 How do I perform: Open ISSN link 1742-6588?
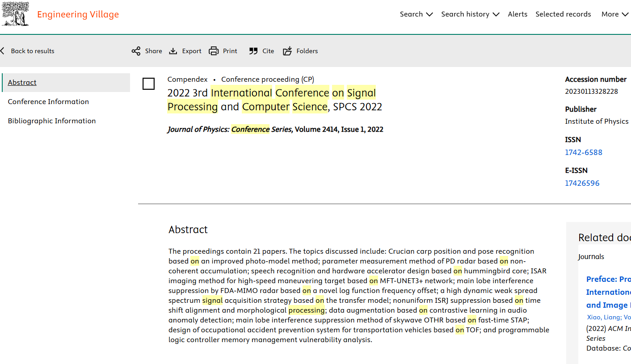(584, 152)
